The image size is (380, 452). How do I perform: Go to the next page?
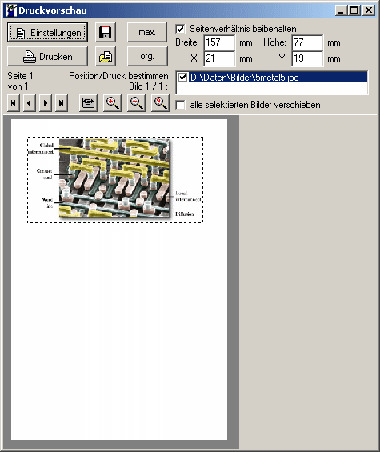click(45, 103)
